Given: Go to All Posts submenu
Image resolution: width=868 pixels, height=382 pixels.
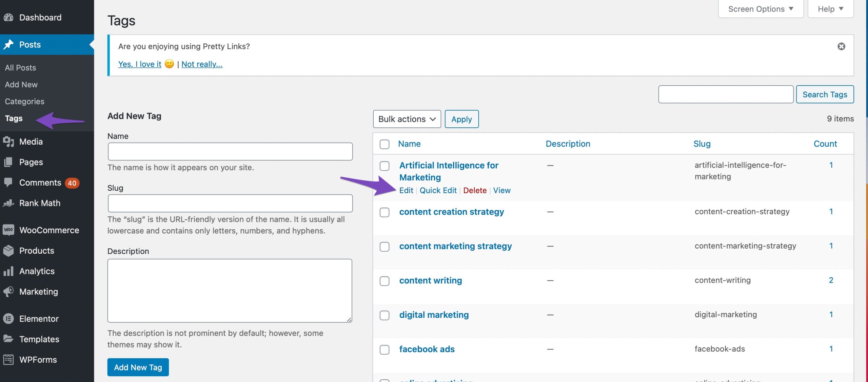Looking at the screenshot, I should (x=20, y=67).
